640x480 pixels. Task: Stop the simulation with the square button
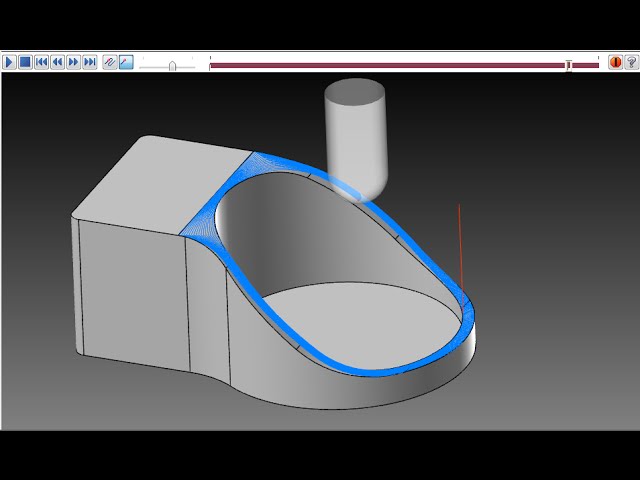coord(25,62)
